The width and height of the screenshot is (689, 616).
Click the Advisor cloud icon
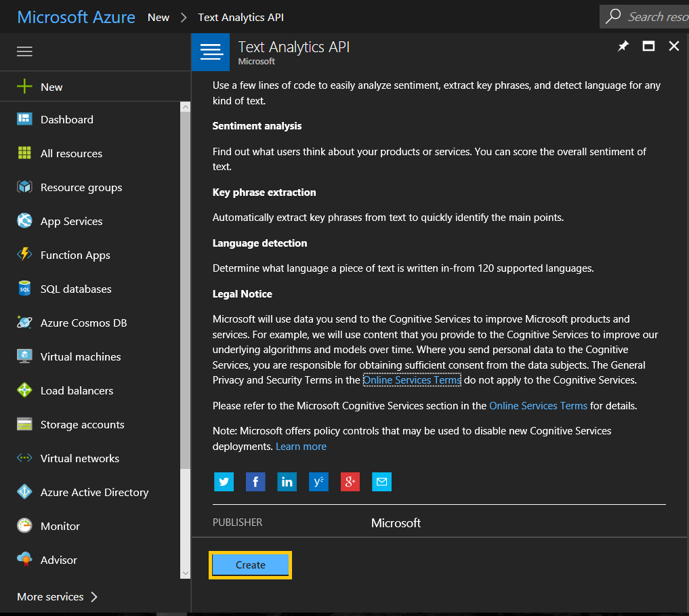(24, 559)
